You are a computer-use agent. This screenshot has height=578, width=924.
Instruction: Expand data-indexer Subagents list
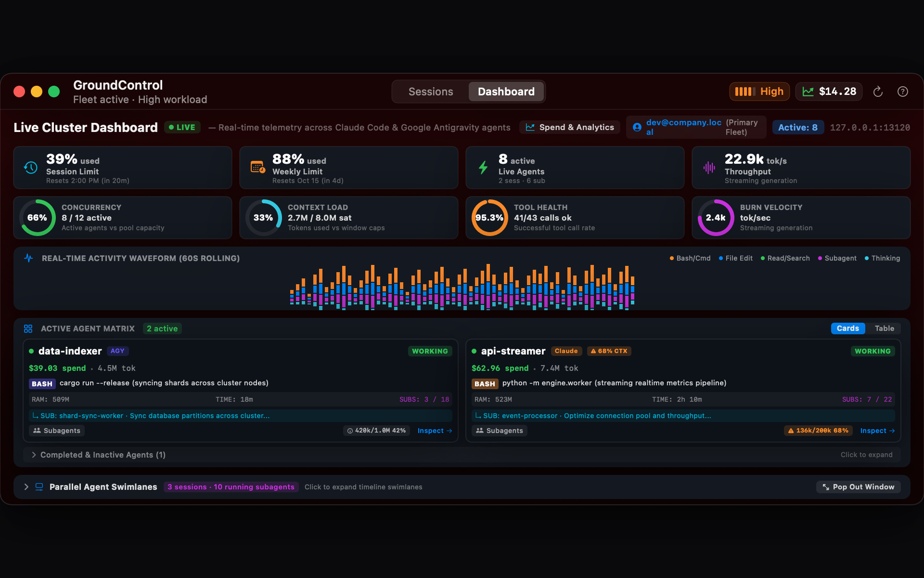click(57, 431)
